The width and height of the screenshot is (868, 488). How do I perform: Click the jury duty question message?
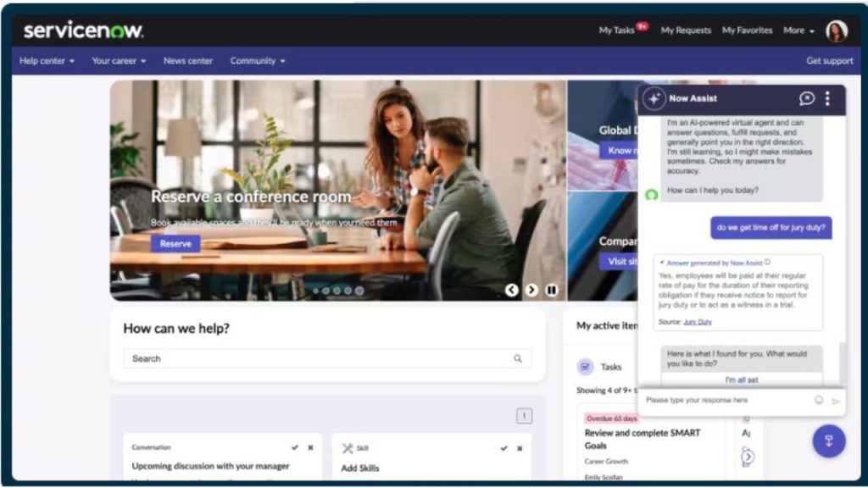tap(771, 227)
